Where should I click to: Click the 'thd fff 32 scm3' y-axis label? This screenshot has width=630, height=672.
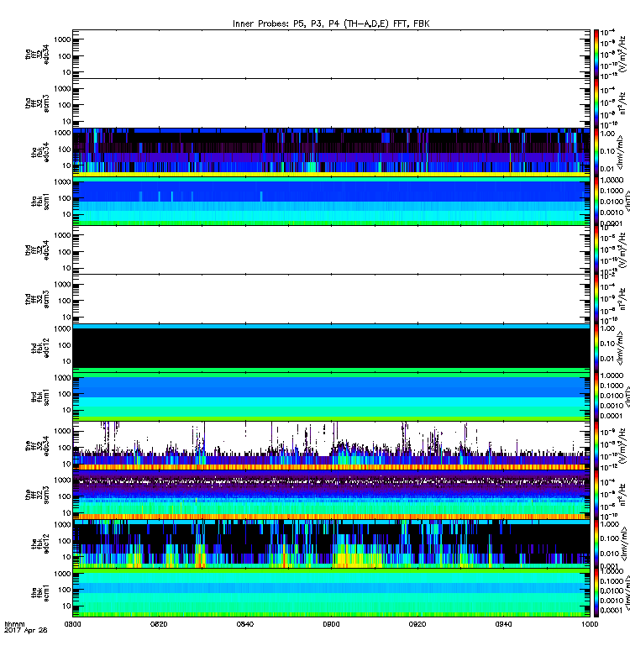point(37,299)
